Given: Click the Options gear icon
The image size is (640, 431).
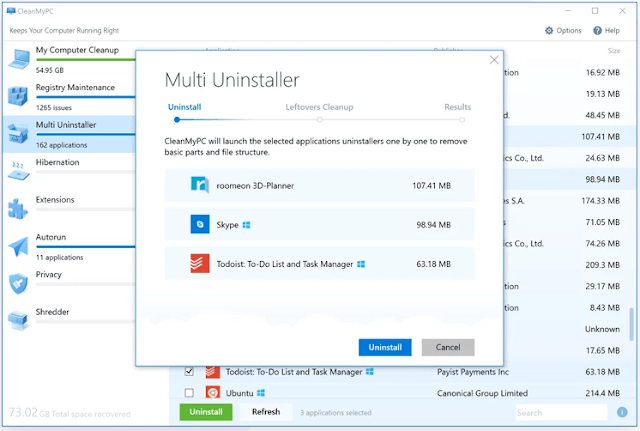Looking at the screenshot, I should point(549,31).
